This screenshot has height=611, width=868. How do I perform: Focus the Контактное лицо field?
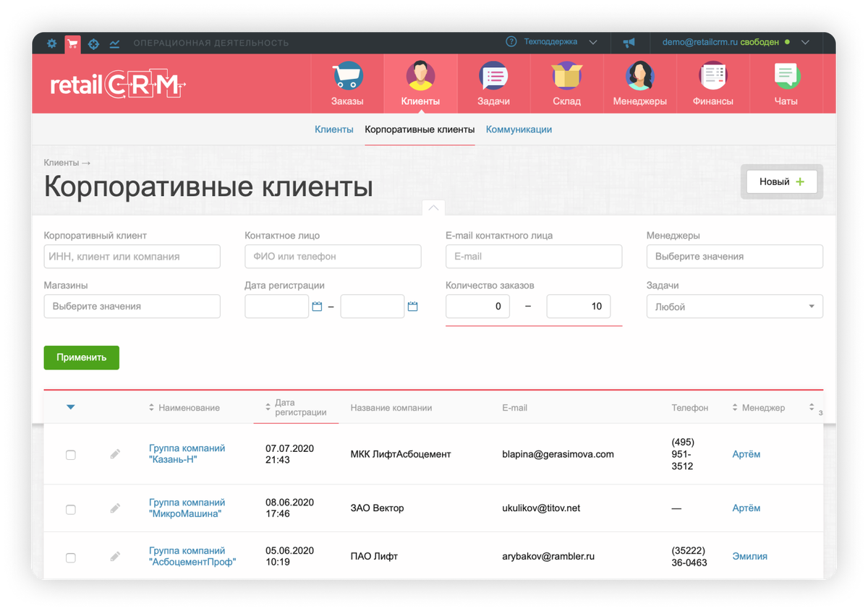[x=333, y=257]
